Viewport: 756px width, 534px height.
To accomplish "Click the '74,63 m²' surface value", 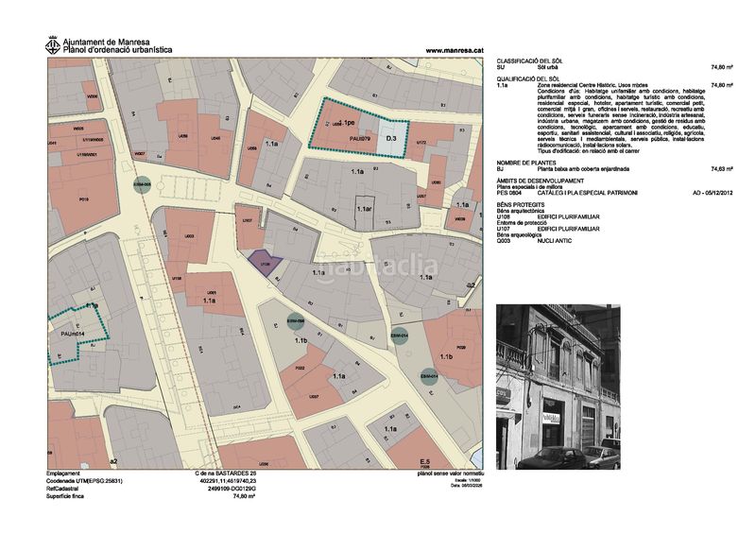I will (x=722, y=169).
